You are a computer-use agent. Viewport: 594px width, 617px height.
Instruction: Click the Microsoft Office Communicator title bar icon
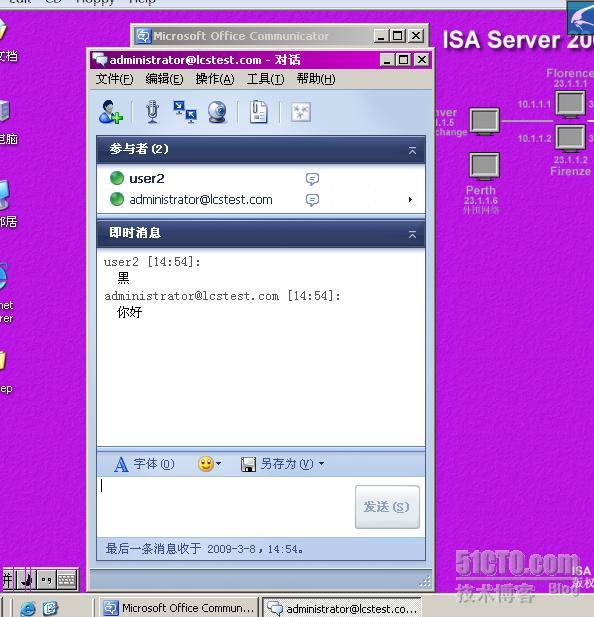[x=143, y=36]
